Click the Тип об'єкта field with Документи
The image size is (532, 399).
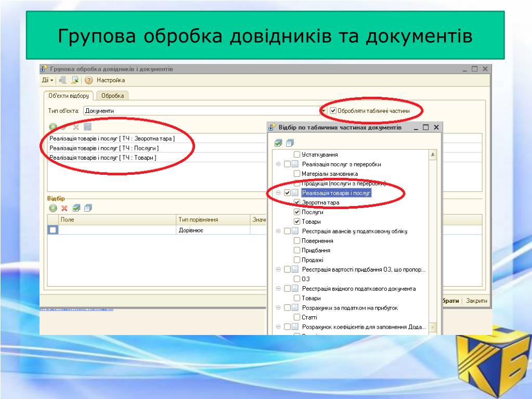pos(202,111)
